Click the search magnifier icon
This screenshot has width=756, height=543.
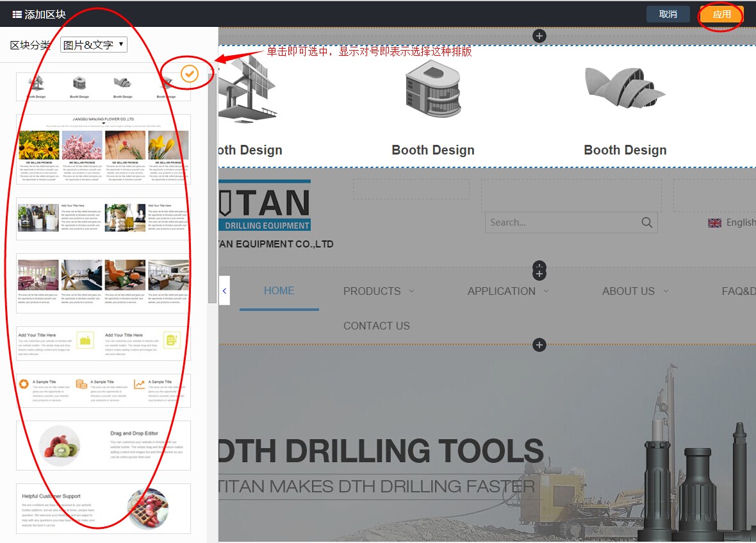pyautogui.click(x=647, y=222)
